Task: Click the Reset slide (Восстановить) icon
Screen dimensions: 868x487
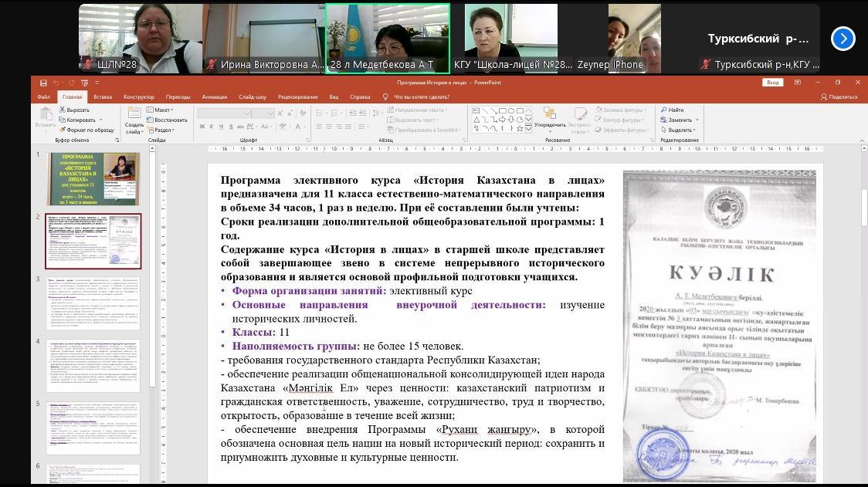Action: (151, 120)
